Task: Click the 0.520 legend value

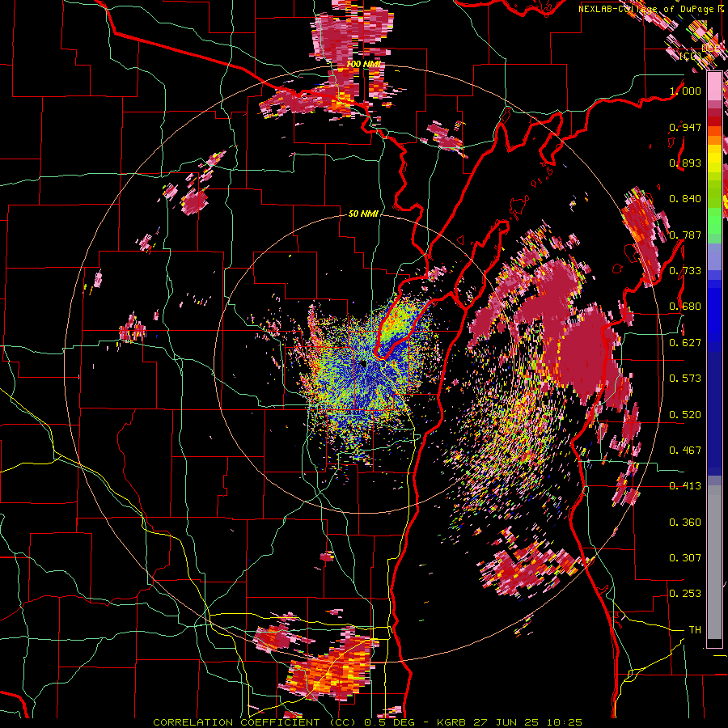Action: coord(685,415)
